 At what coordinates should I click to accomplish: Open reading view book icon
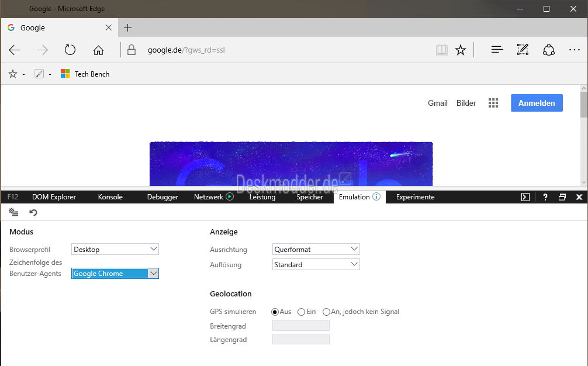point(442,50)
